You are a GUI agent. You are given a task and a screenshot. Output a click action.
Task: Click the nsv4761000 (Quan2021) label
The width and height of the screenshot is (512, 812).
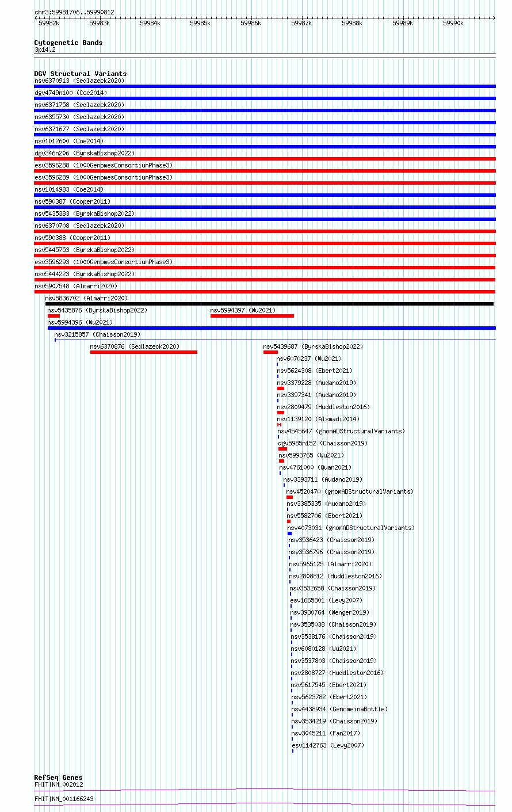316,467
